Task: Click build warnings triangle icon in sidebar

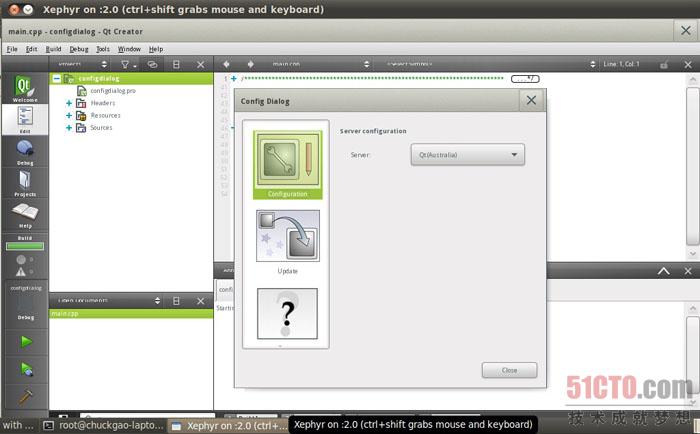Action: point(21,271)
